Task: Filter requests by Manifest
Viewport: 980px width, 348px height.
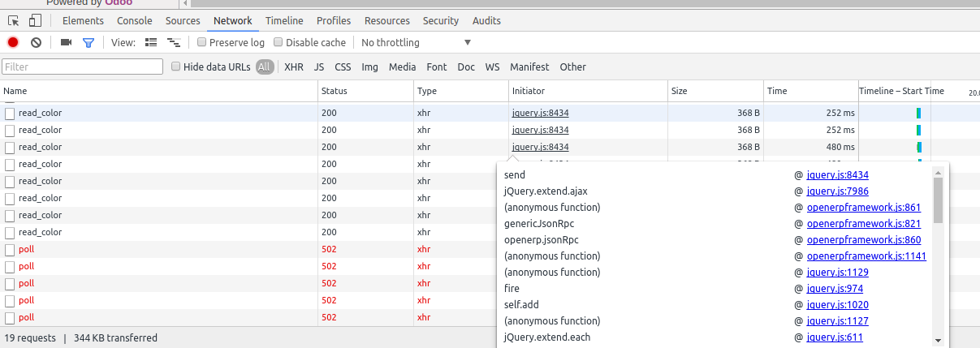Action: coord(529,67)
